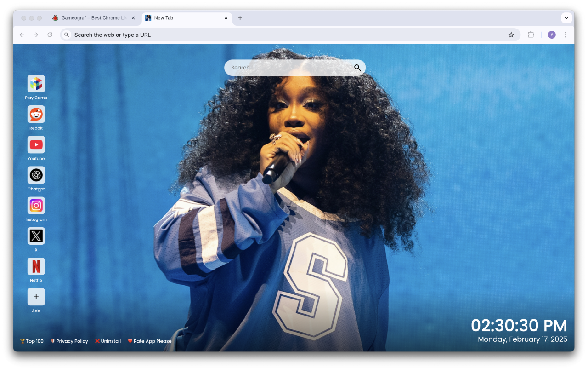Open the Chrome three-dot menu
This screenshot has width=588, height=368.
565,34
